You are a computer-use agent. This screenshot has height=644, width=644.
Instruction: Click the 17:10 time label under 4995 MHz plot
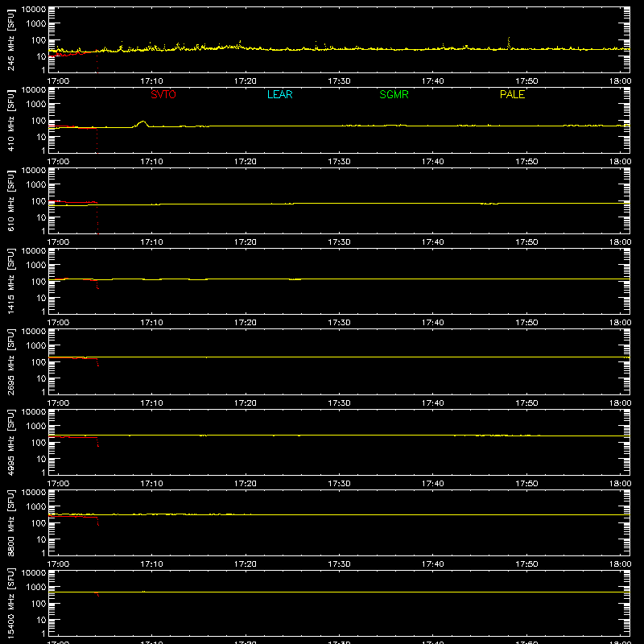point(151,484)
